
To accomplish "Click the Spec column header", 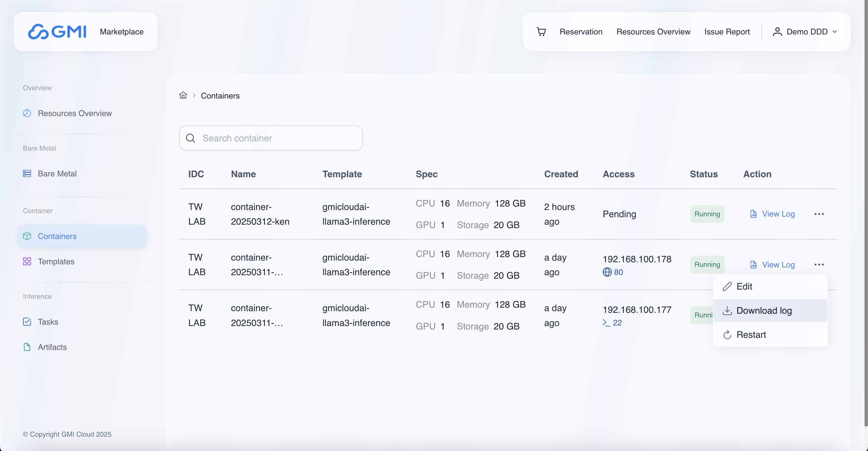I will (x=427, y=174).
